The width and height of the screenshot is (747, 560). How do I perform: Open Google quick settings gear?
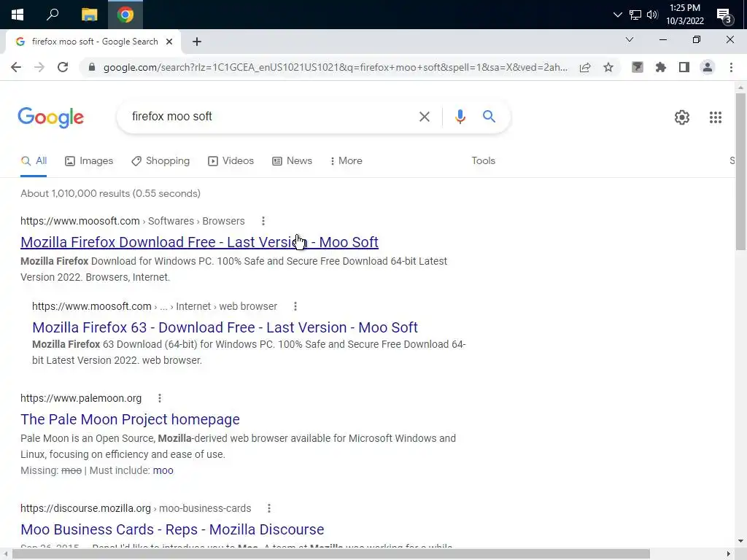pos(682,117)
